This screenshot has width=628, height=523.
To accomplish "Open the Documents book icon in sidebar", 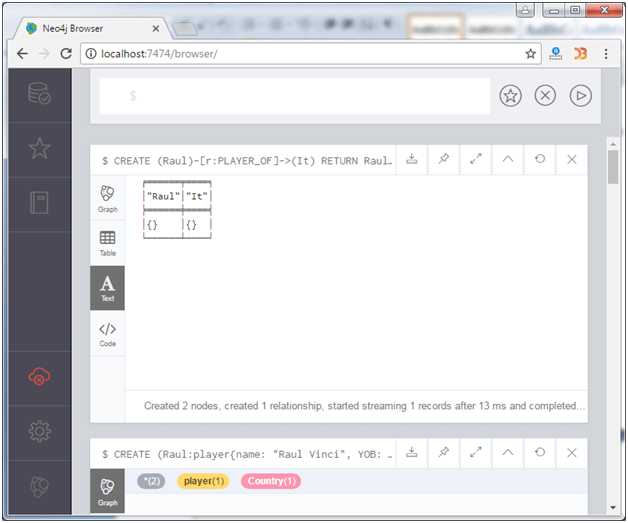I will (39, 203).
